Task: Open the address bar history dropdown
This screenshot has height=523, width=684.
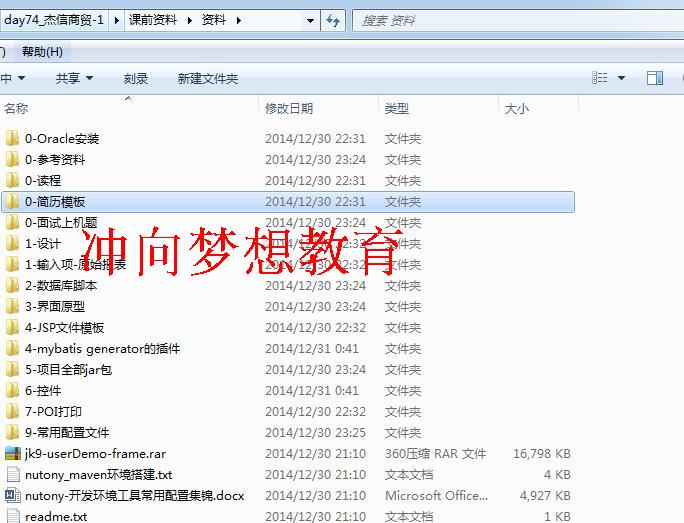Action: (310, 21)
